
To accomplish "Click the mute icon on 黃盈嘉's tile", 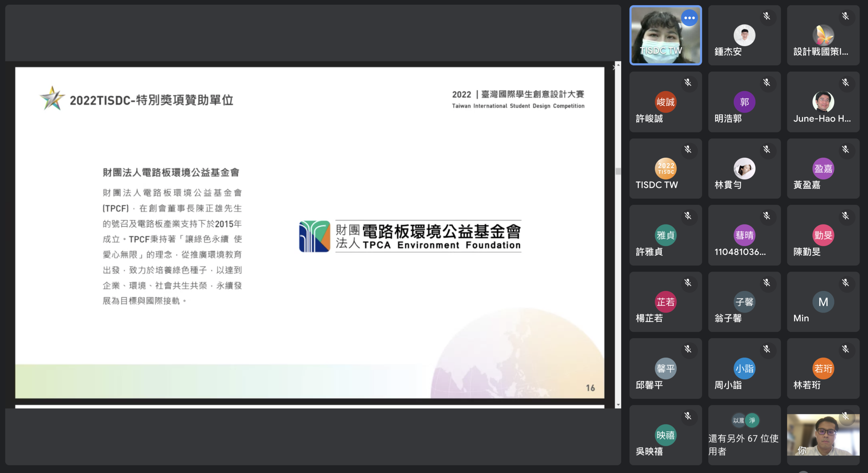I will (x=846, y=149).
